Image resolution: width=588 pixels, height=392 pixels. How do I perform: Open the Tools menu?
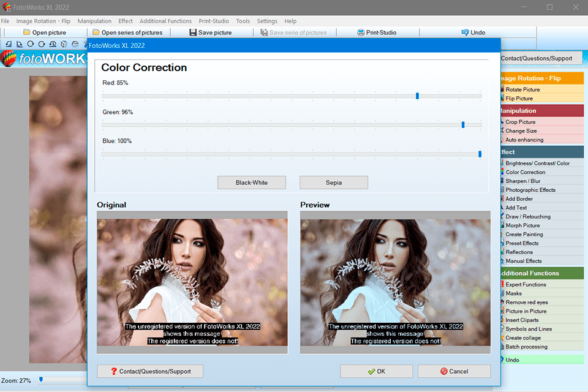pyautogui.click(x=243, y=21)
